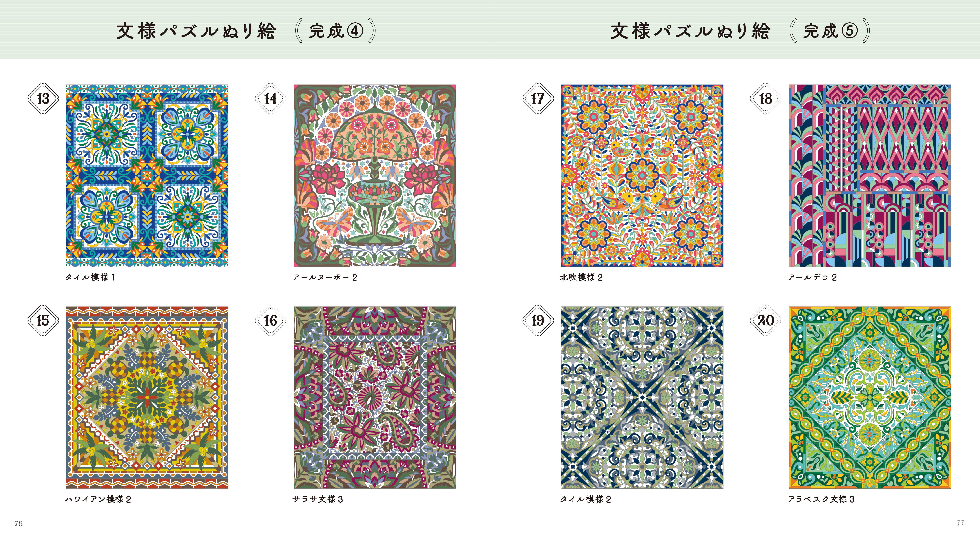Image resolution: width=980 pixels, height=542 pixels.
Task: Click the number 19 diamond badge
Action: coord(538,320)
